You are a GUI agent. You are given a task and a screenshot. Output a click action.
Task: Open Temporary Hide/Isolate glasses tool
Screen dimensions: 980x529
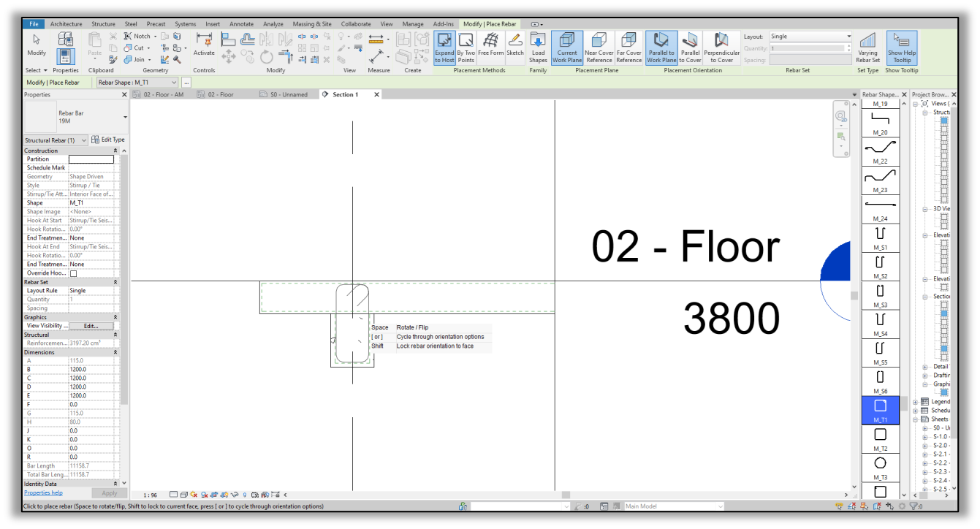click(235, 494)
